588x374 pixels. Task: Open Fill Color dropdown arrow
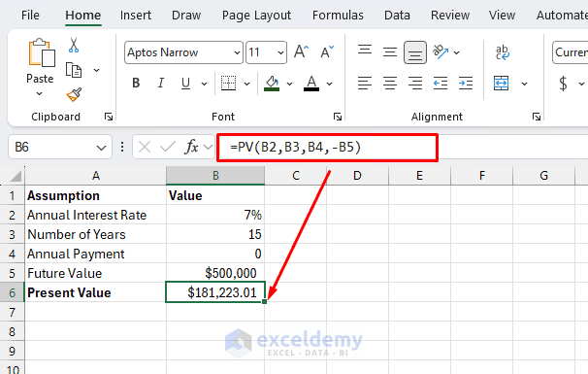(x=289, y=84)
